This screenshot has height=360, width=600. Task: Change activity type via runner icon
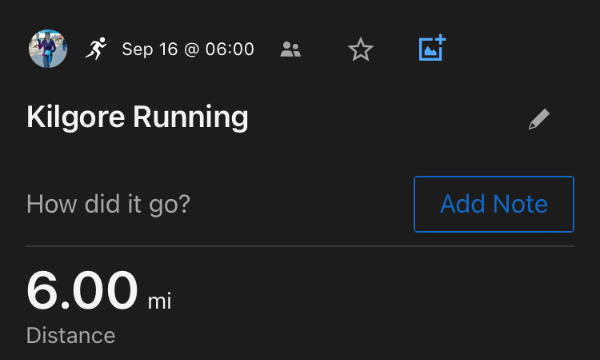click(x=96, y=48)
